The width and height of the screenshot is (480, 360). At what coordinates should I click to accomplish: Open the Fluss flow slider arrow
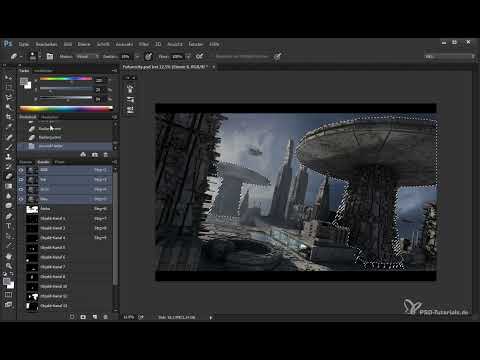tap(188, 57)
